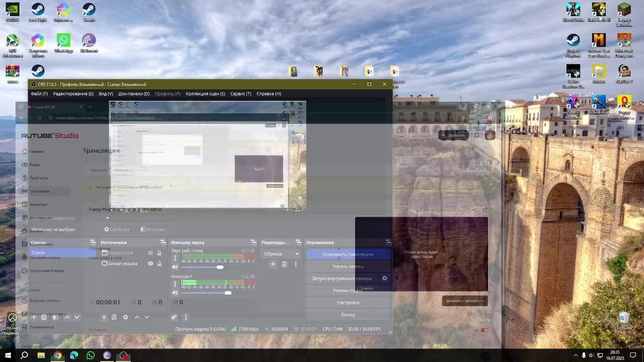The width and height of the screenshot is (644, 362).
Task: Select the BitTorrent desktop shortcut
Action: pos(89,43)
